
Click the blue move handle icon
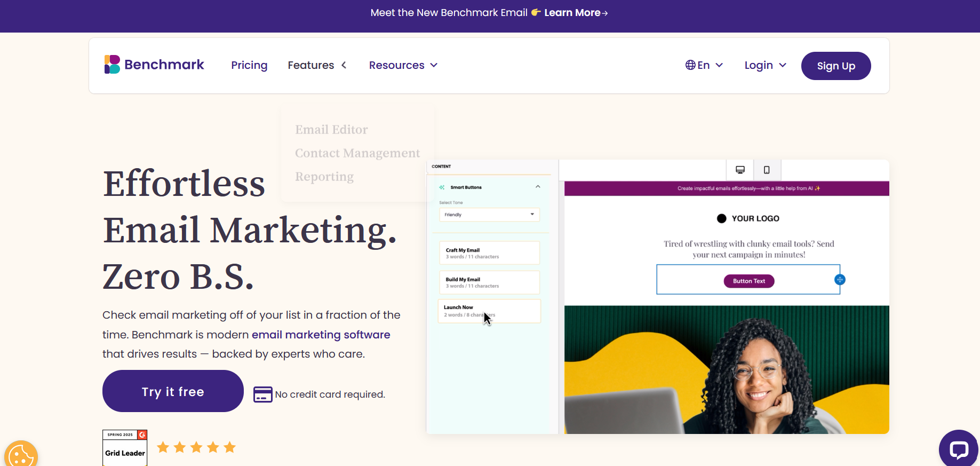click(x=840, y=280)
